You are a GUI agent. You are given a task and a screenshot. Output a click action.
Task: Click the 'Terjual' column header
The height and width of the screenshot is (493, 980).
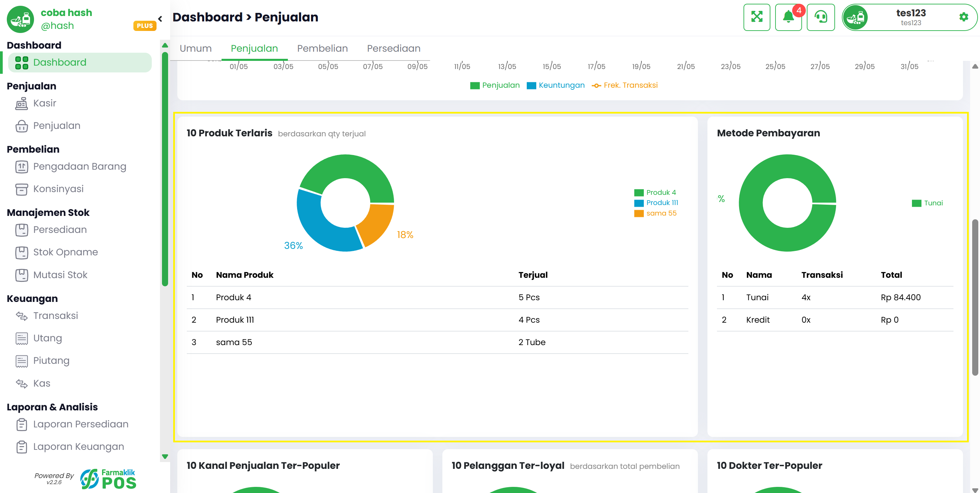[x=533, y=275]
